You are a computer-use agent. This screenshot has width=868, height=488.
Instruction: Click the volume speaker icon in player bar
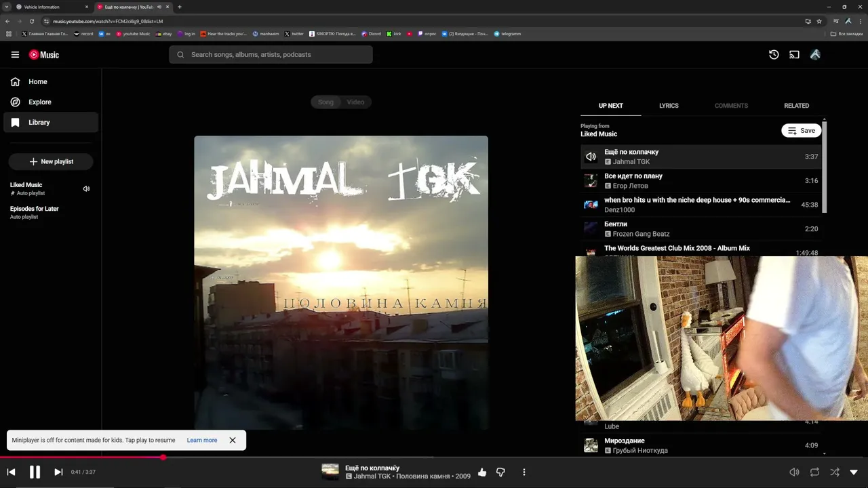(794, 472)
